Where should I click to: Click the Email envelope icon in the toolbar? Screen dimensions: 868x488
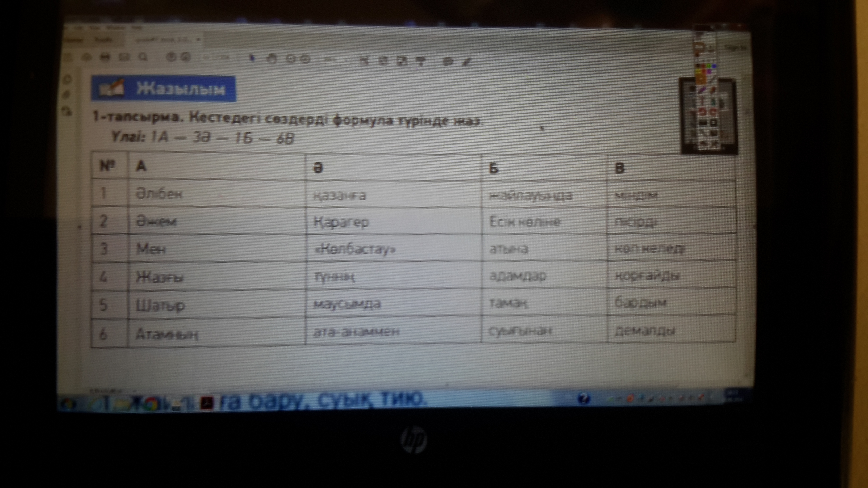click(x=124, y=58)
